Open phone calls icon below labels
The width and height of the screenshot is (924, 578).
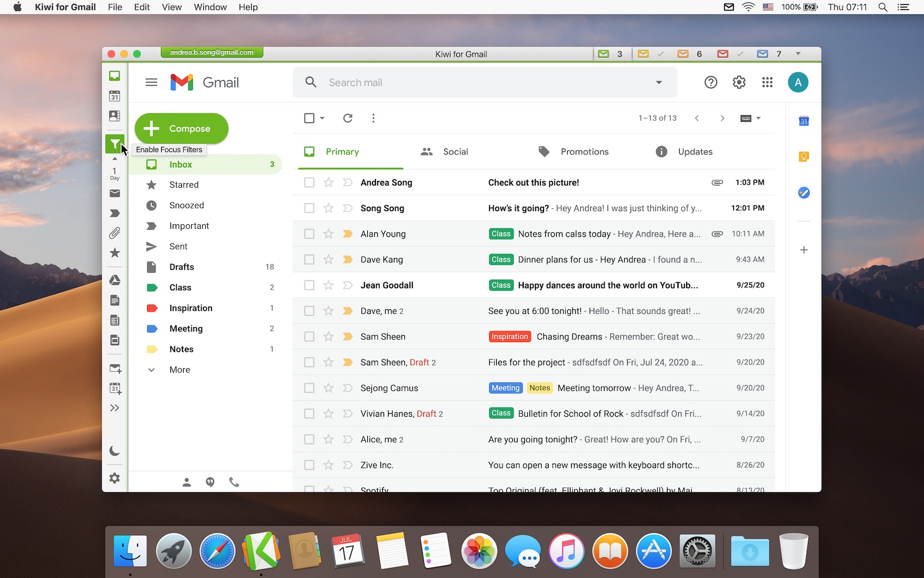[x=234, y=482]
